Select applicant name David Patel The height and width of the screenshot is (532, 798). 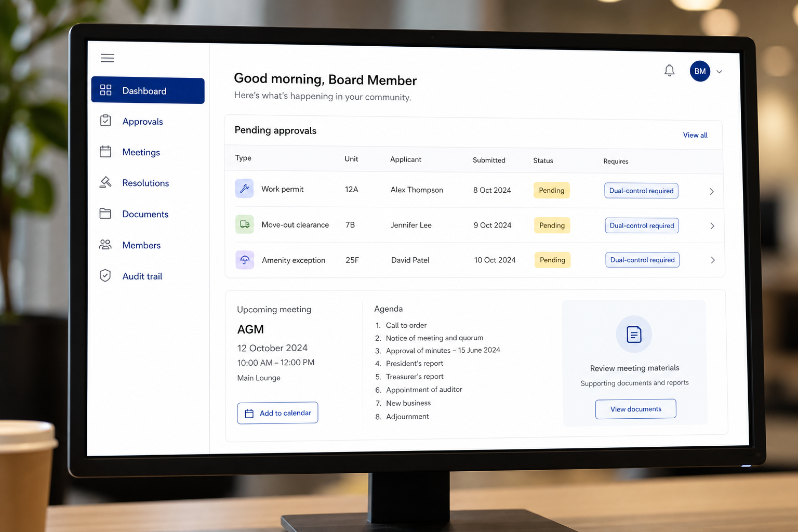[410, 260]
